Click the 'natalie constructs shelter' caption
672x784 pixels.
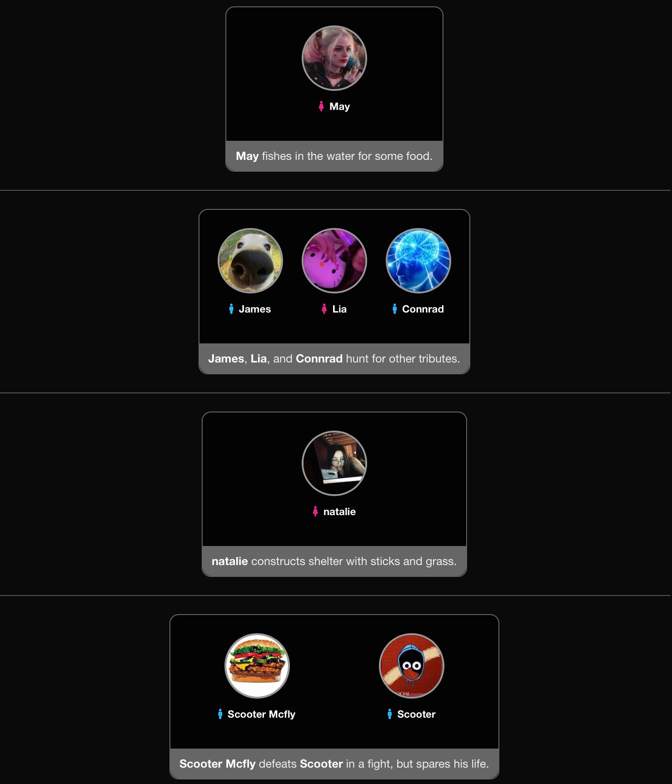coord(334,561)
